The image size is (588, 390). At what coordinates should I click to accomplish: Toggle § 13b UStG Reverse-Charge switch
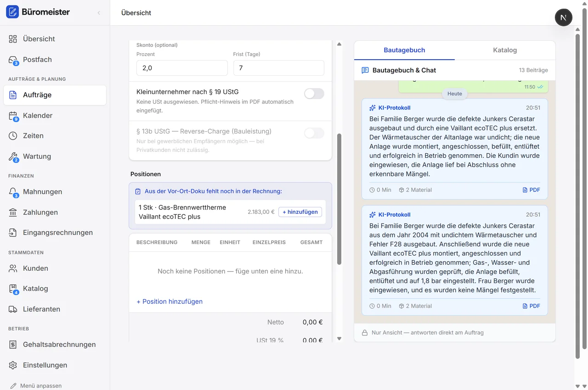pos(314,133)
